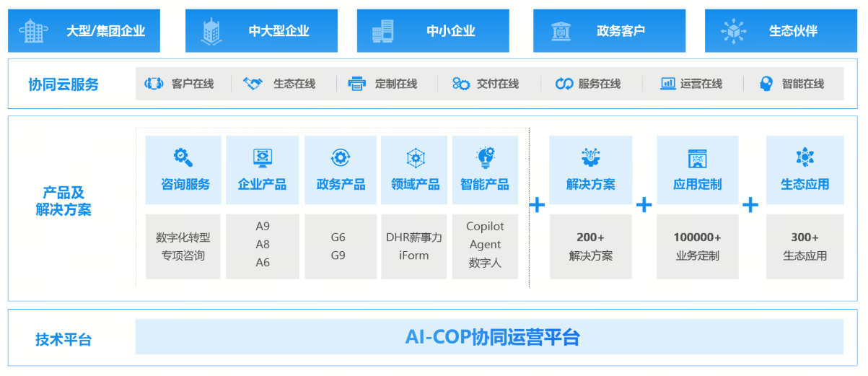
Task: Click the window icon above 应用定制
Action: (x=697, y=158)
